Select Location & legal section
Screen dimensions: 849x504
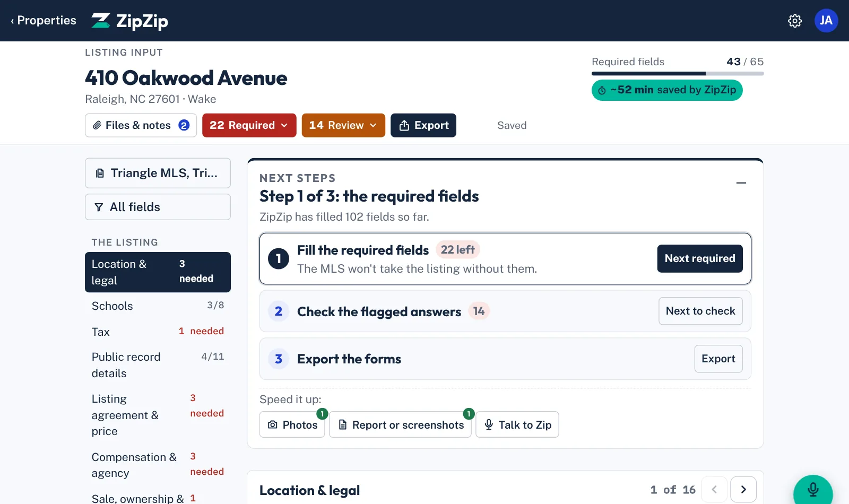click(158, 272)
